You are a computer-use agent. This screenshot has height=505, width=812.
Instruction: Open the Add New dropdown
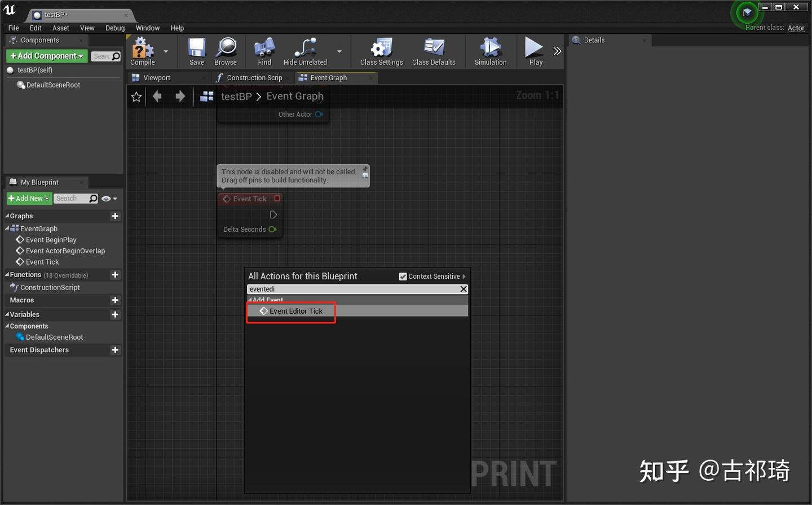coord(28,198)
